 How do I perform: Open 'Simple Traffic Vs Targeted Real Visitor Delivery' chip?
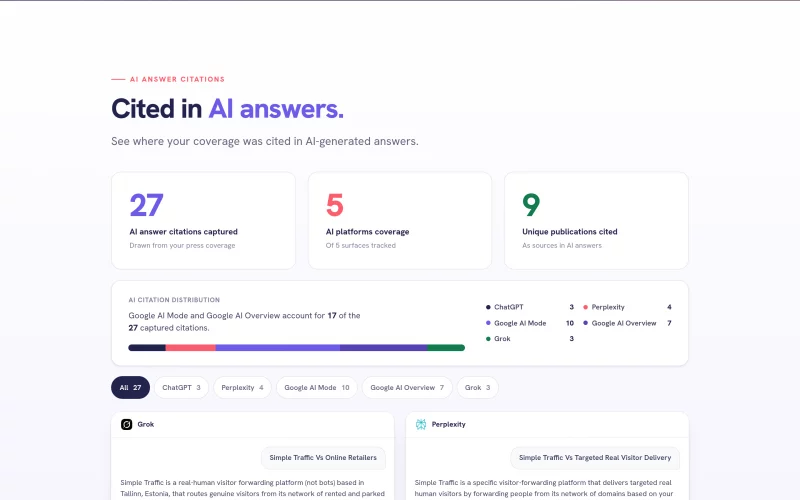[x=595, y=458]
